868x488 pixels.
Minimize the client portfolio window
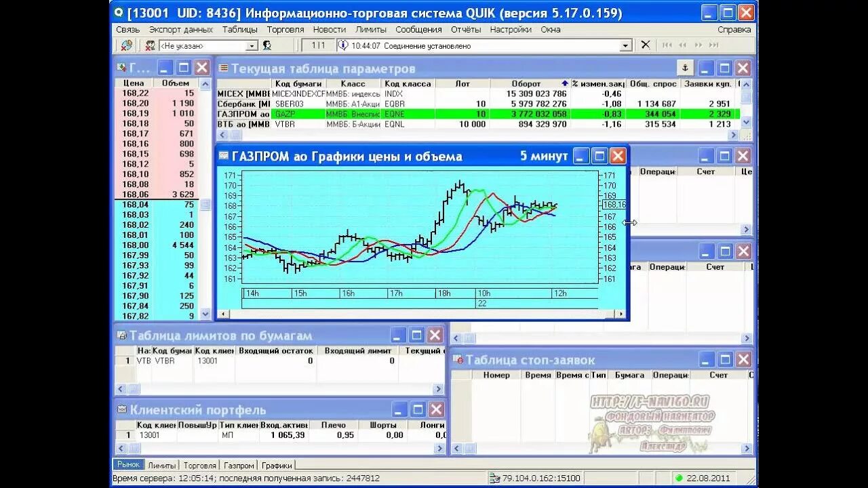coord(400,409)
